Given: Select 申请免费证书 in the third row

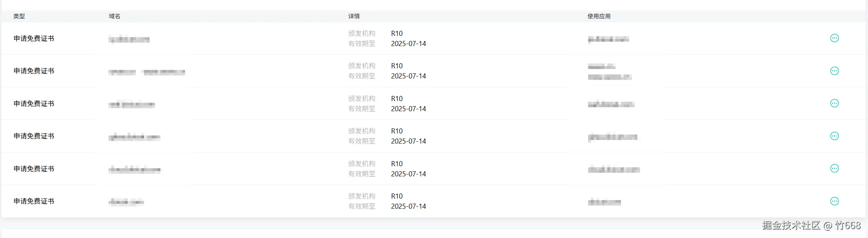Looking at the screenshot, I should coord(34,104).
